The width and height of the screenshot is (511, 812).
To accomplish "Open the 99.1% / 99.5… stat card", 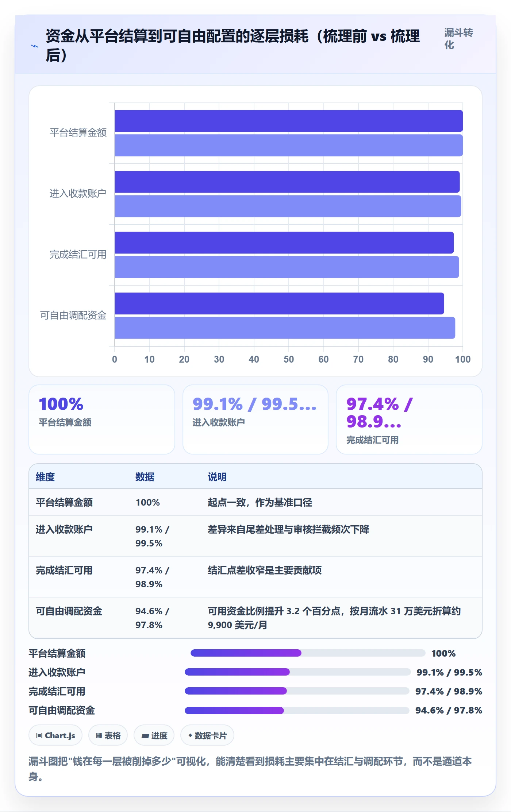I will (x=255, y=419).
